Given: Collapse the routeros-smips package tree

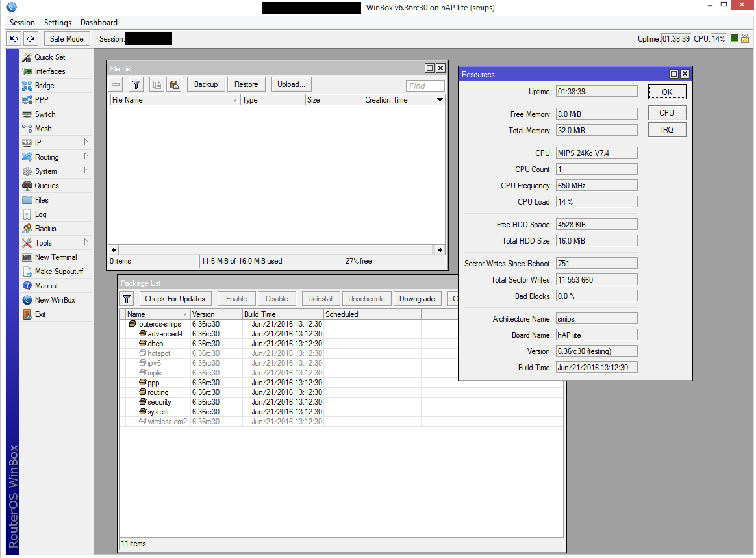Looking at the screenshot, I should [132, 324].
